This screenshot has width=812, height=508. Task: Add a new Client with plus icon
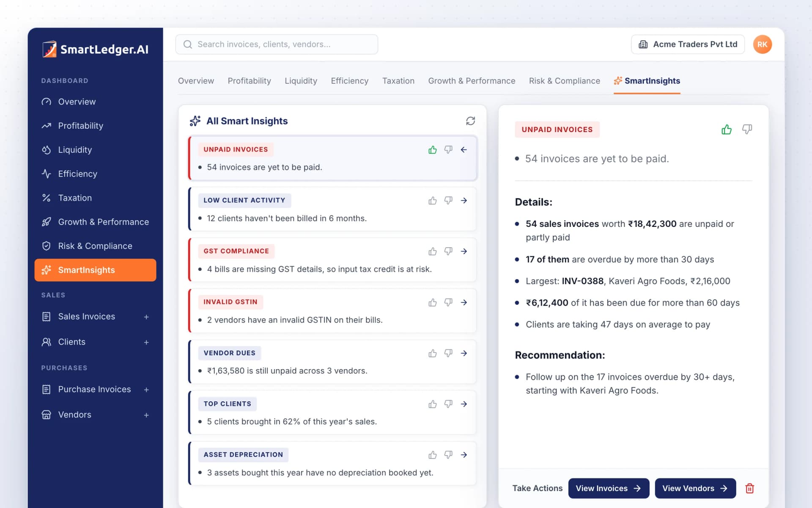tap(146, 342)
